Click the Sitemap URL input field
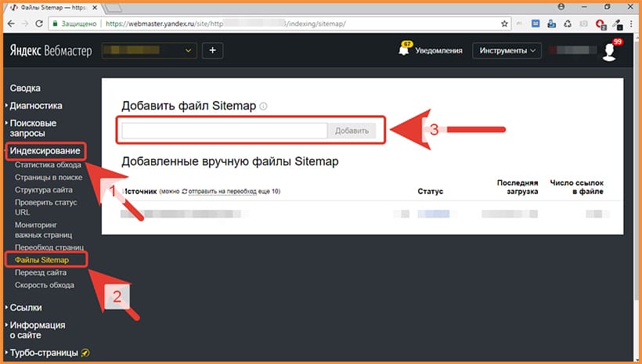This screenshot has width=642, height=364. click(x=225, y=131)
